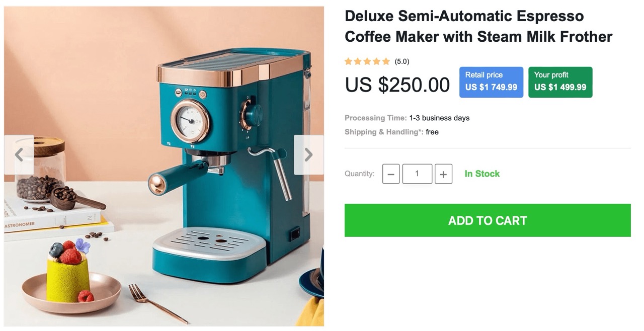Advance to the next product photo
This screenshot has width=644, height=331.
tap(308, 155)
